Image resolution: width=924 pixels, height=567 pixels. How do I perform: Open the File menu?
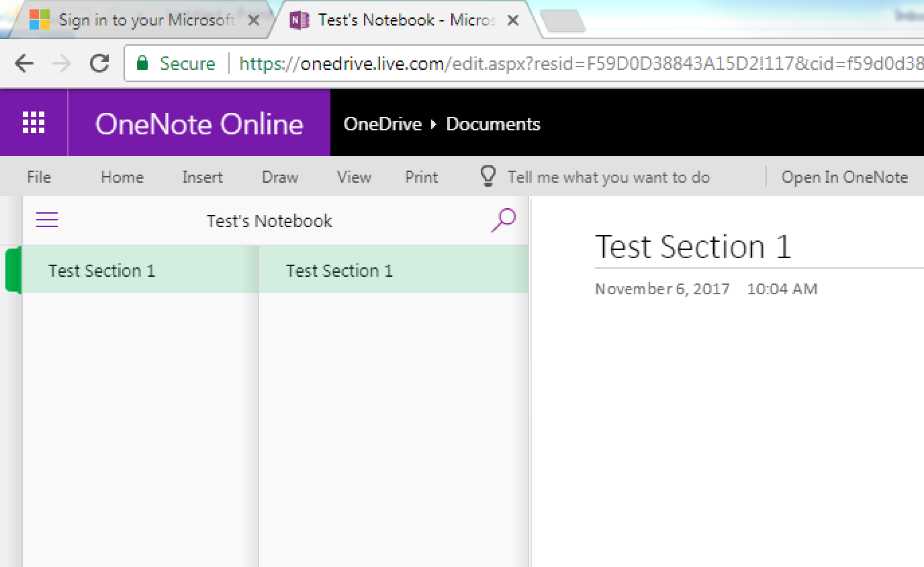pos(39,177)
